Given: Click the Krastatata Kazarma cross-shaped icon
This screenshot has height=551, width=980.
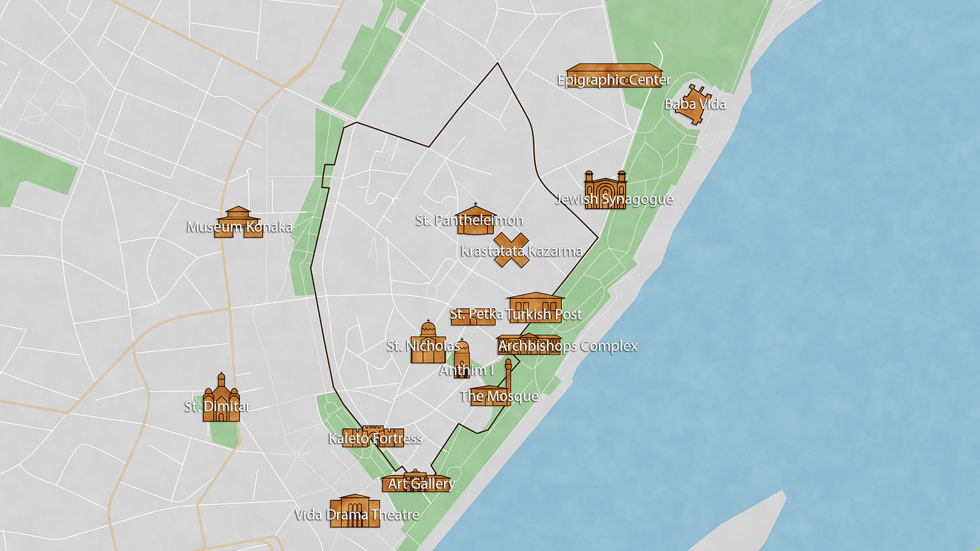Looking at the screenshot, I should tap(511, 250).
